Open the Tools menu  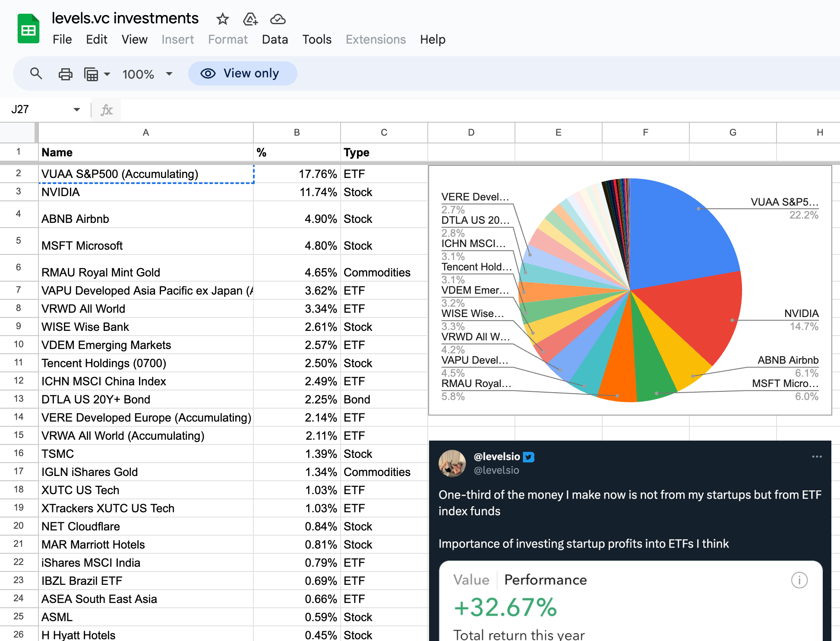[x=317, y=39]
